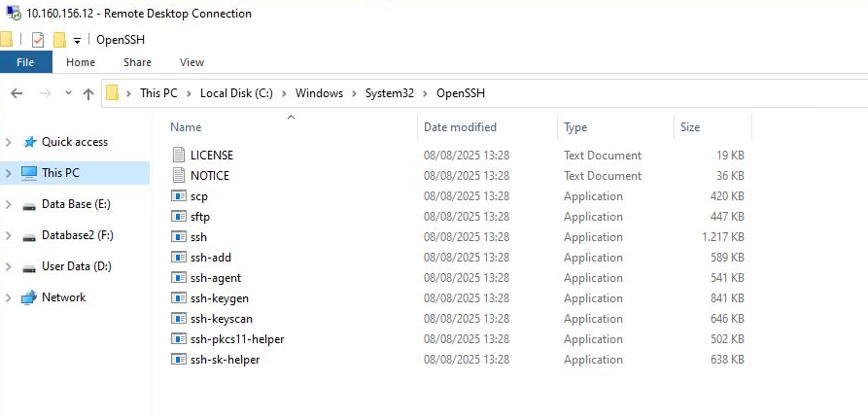Navigate to Windows breadcrumb
The height and width of the screenshot is (418, 868).
pyautogui.click(x=319, y=93)
